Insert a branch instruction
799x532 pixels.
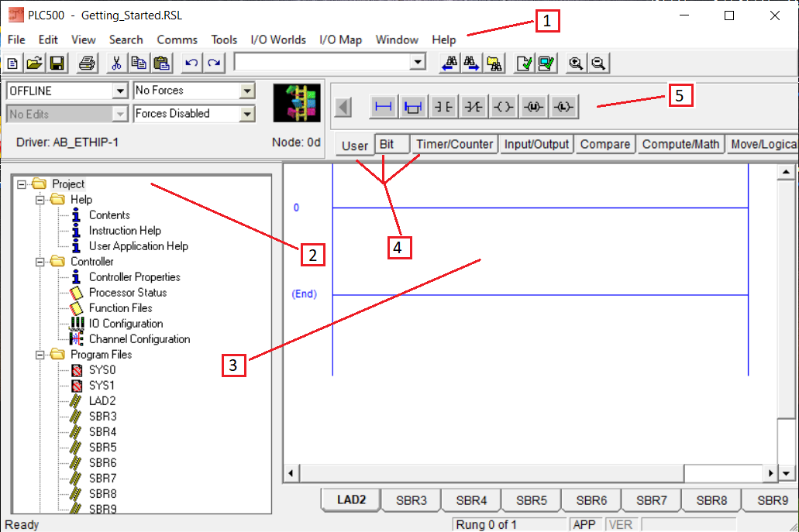[413, 107]
